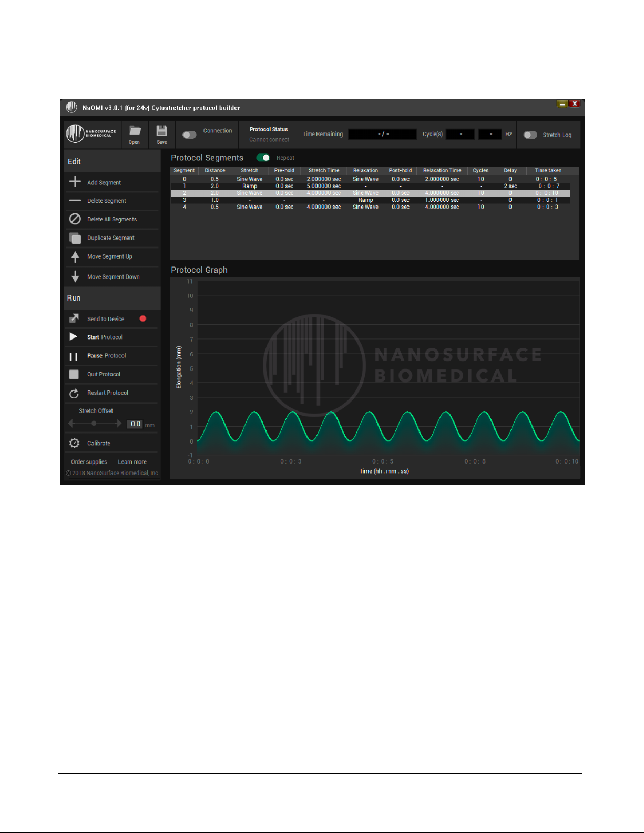Click the Move Segment Down arrow icon

click(75, 276)
